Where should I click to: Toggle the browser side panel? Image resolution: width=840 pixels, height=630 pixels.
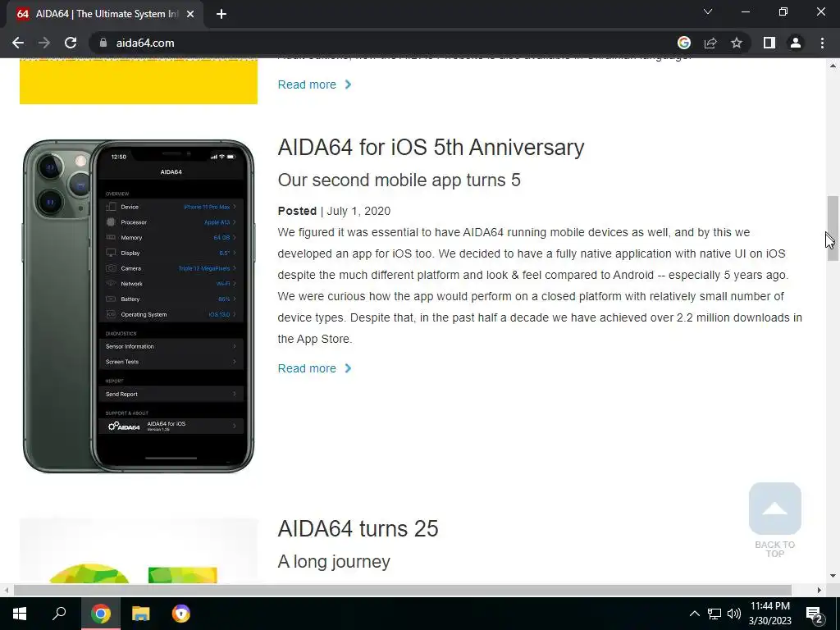pyautogui.click(x=769, y=43)
